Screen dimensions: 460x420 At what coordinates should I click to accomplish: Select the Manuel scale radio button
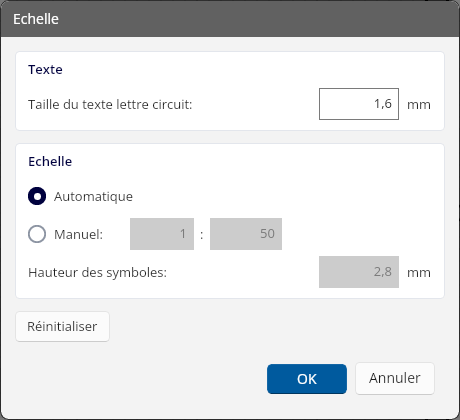coord(37,234)
